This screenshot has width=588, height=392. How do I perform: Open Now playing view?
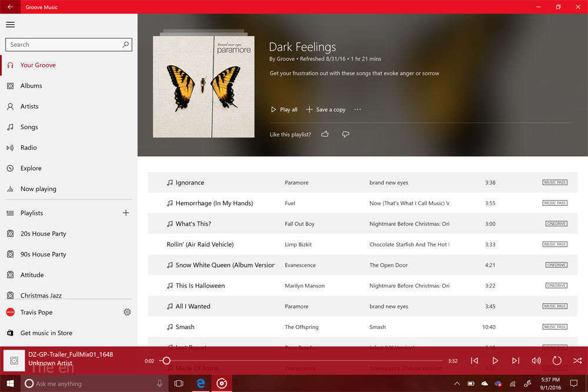click(x=69, y=189)
